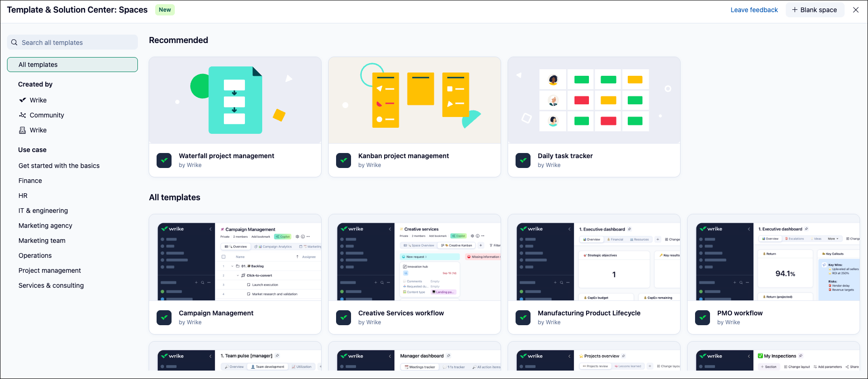
Task: Click the Leave feedback link
Action: pos(754,10)
